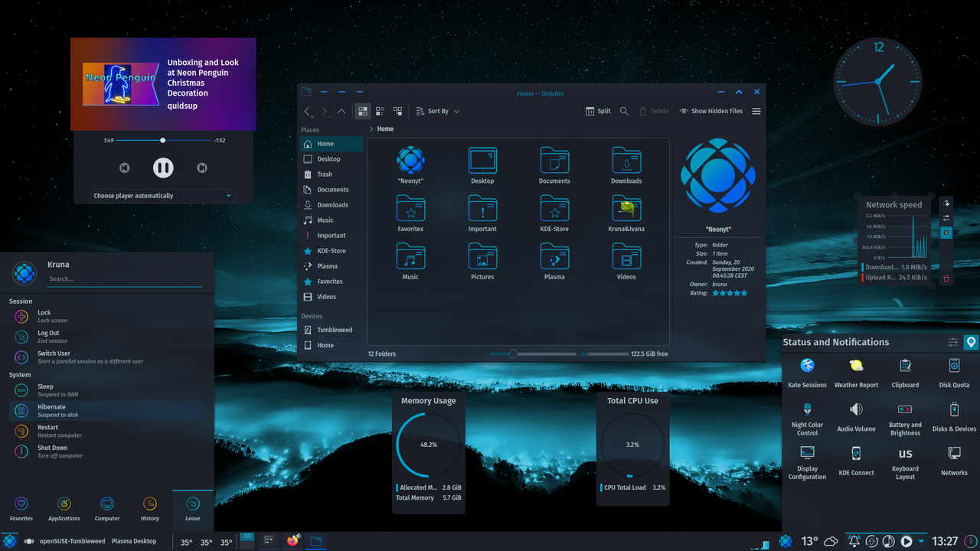Select the compact view mode in Dolphin
Image resolution: width=980 pixels, height=551 pixels.
pos(380,111)
